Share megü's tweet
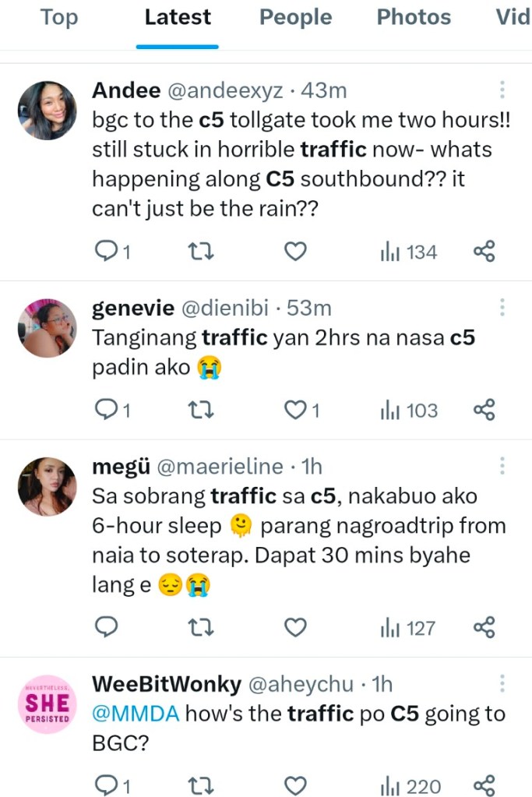The width and height of the screenshot is (532, 797). (x=484, y=627)
